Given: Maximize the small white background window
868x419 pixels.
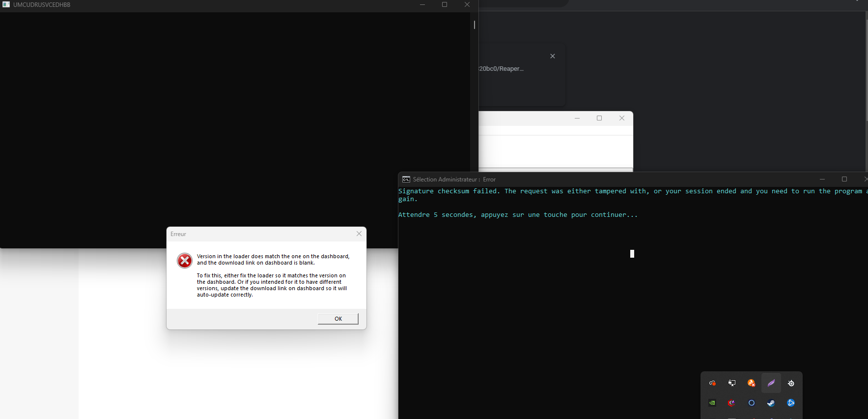Looking at the screenshot, I should point(599,118).
